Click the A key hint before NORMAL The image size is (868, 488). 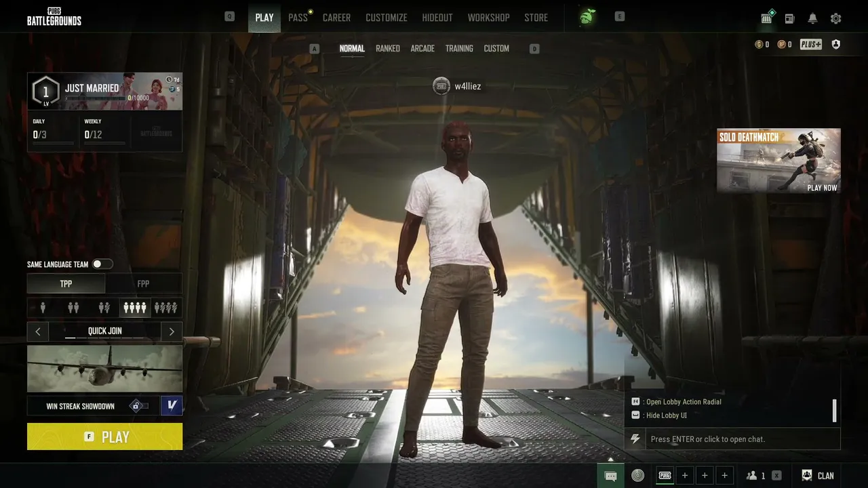tap(314, 49)
